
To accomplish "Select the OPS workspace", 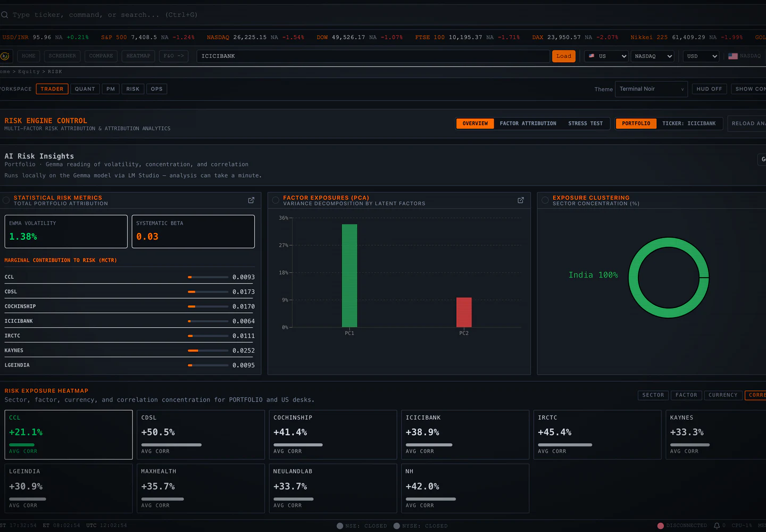I will click(157, 89).
